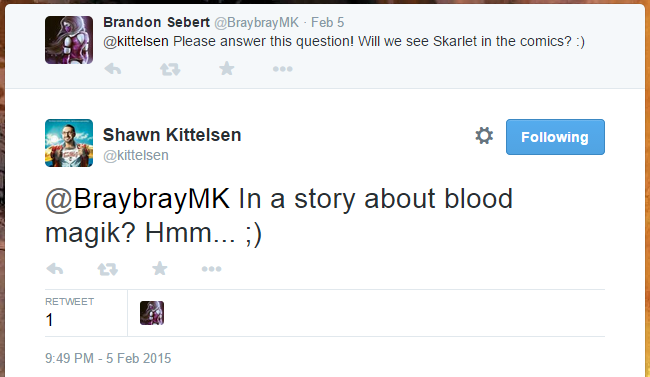Open more options on Shawn Kittelsen's tweet
The image size is (650, 377).
point(211,269)
